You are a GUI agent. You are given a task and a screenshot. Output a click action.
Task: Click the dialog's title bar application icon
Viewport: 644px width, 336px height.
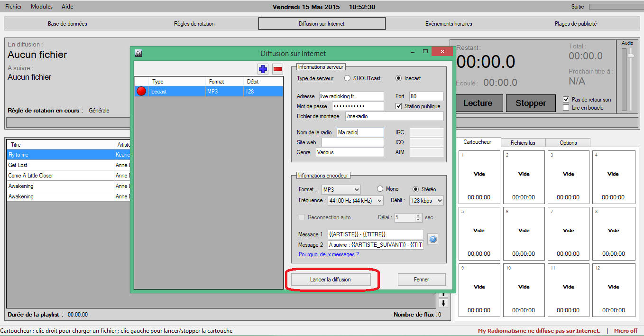coord(138,53)
